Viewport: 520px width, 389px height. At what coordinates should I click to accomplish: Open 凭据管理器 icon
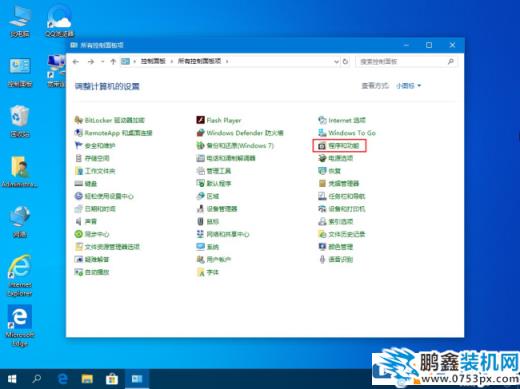coord(322,183)
